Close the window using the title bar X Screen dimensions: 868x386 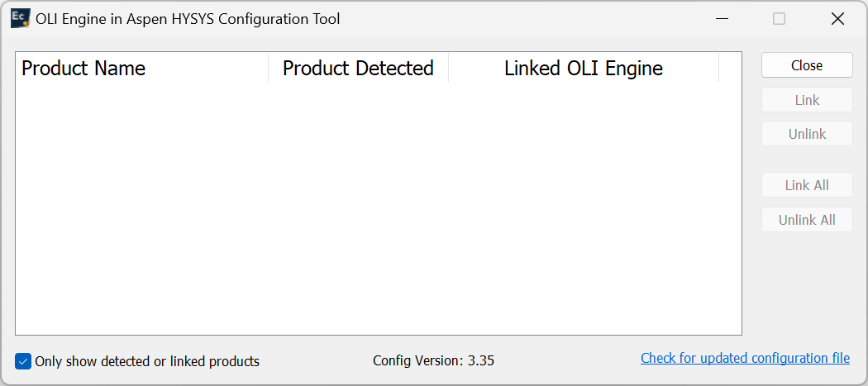[837, 19]
